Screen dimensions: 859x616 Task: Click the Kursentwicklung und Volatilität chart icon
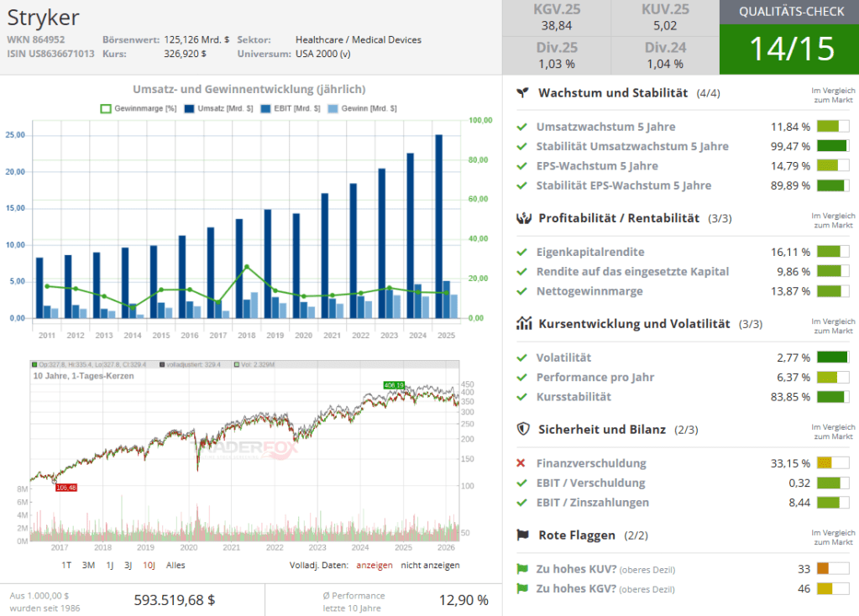coord(522,324)
